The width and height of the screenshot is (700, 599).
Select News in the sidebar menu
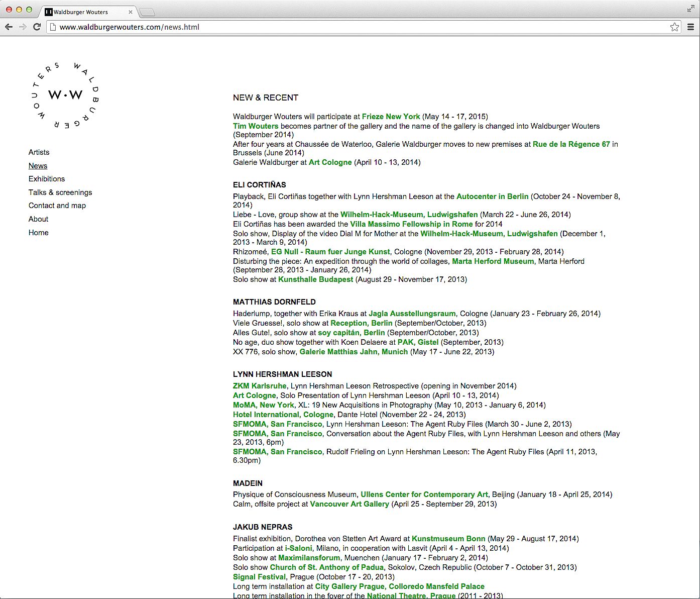coord(38,166)
